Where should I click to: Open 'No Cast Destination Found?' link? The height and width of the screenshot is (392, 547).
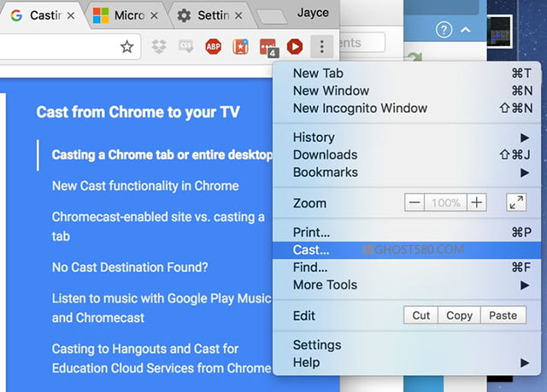click(130, 267)
